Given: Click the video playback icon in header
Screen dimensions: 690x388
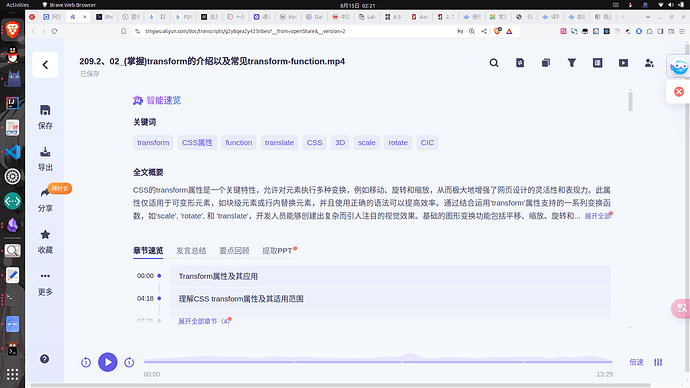Looking at the screenshot, I should pos(623,63).
